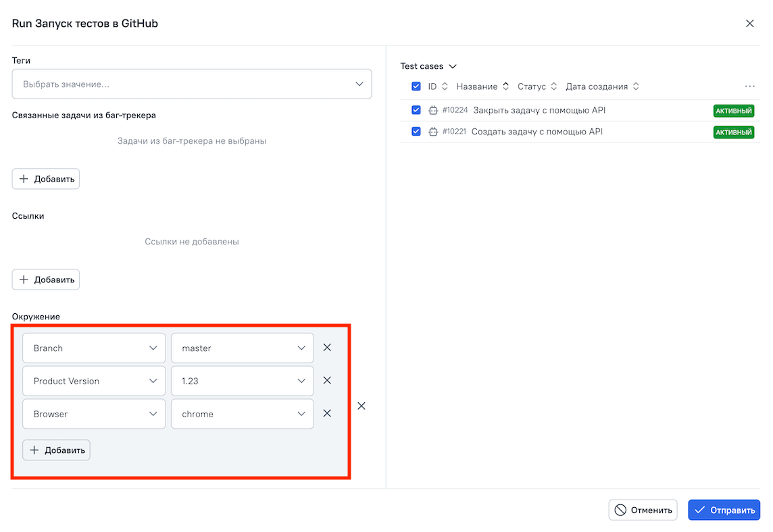The width and height of the screenshot is (773, 532).
Task: Click the three-dots table options icon
Action: 749,86
